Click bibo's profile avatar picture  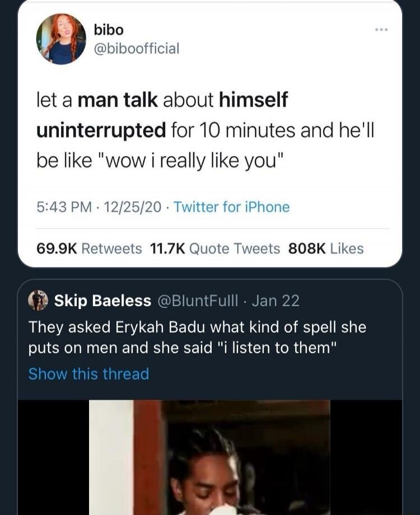[x=61, y=39]
